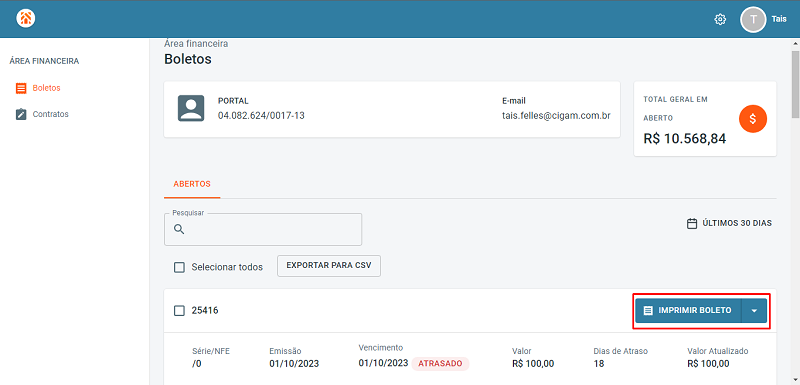Click the PORTAL person profile icon
This screenshot has width=800, height=385.
point(191,108)
